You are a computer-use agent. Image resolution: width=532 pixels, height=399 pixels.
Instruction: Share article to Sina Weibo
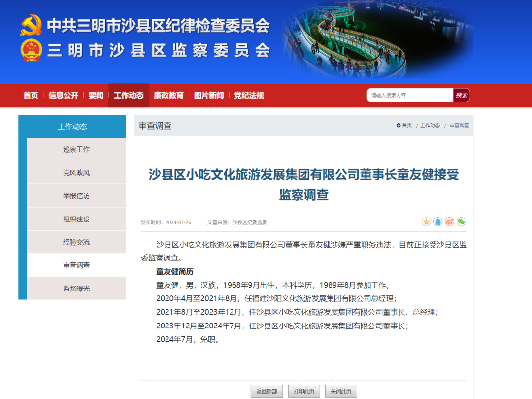point(449,222)
